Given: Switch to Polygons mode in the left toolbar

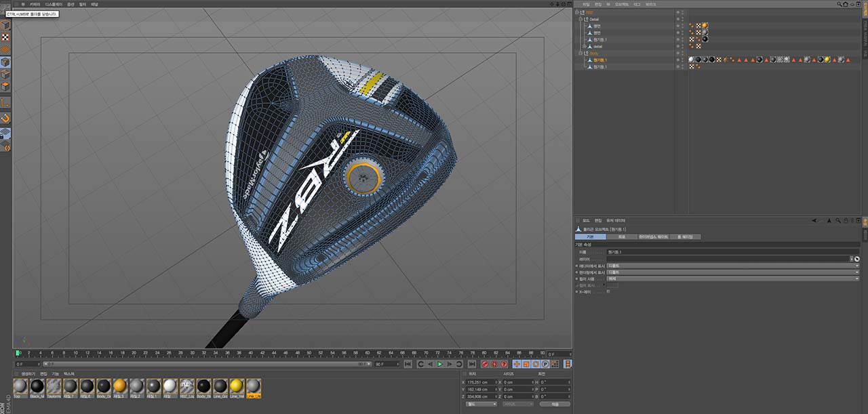Looking at the screenshot, I should [x=5, y=86].
